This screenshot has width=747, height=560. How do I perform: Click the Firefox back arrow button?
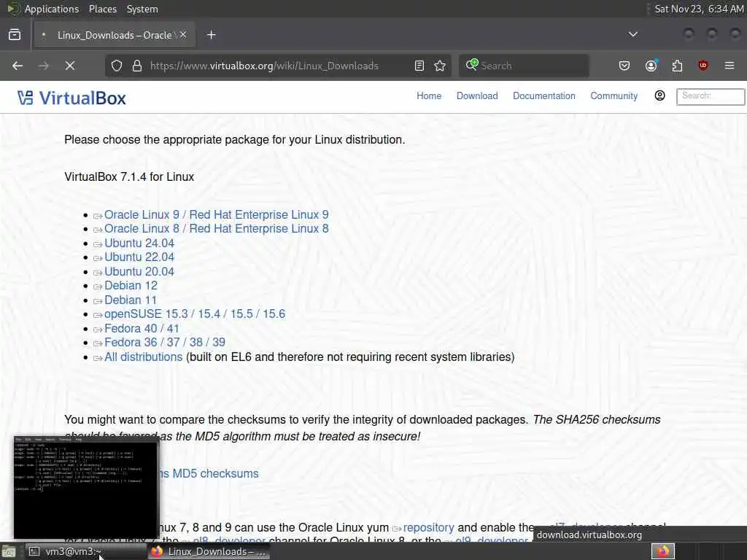(x=18, y=66)
